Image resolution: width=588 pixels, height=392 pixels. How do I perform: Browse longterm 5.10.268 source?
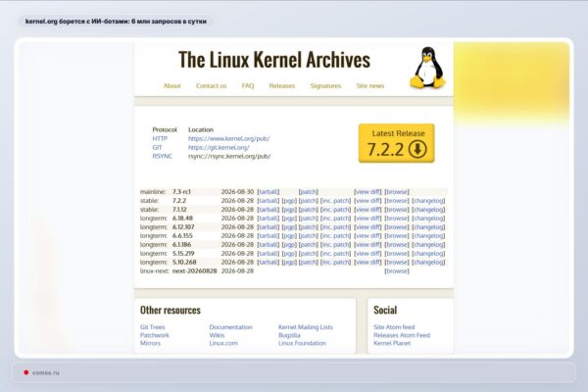coord(397,263)
